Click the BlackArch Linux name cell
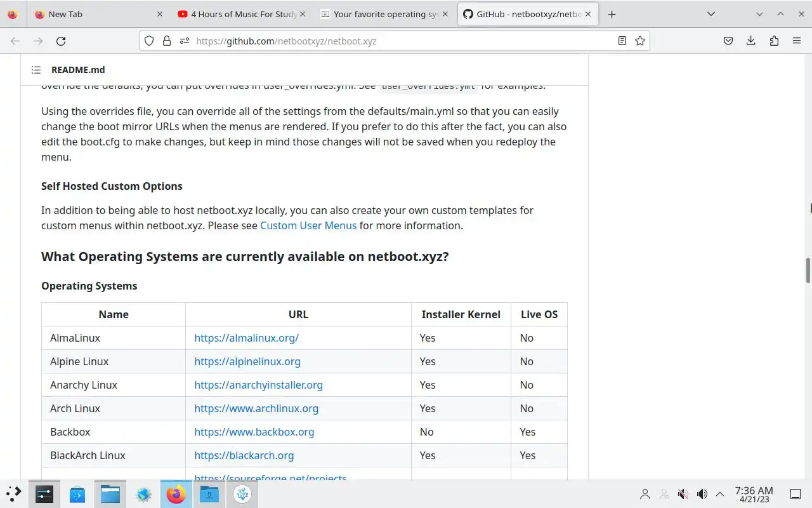 pos(114,455)
